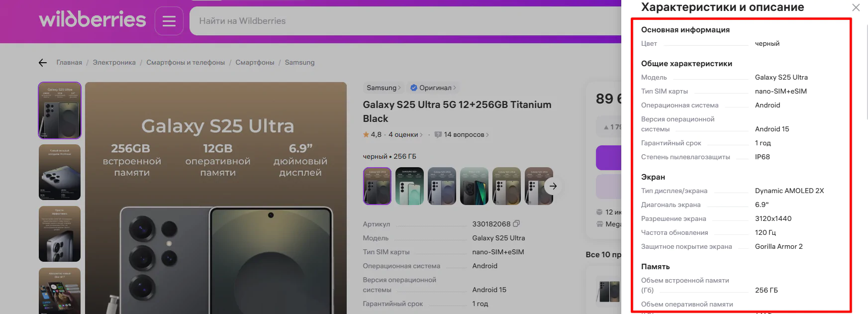Copy the article number 330182068

click(516, 224)
